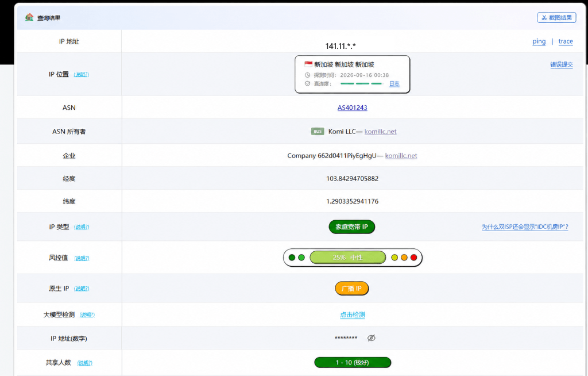Viewport: 588px width, 376px height.
Task: Open the 日志 log link
Action: point(394,84)
